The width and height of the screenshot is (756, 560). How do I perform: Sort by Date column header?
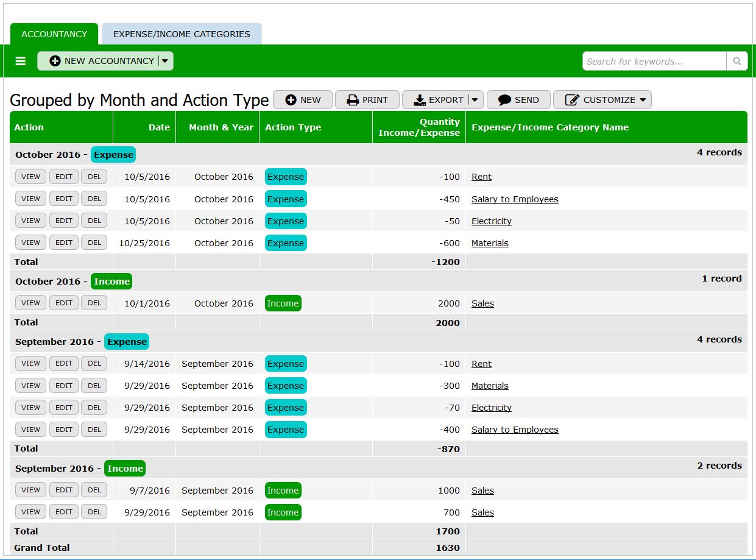click(159, 127)
